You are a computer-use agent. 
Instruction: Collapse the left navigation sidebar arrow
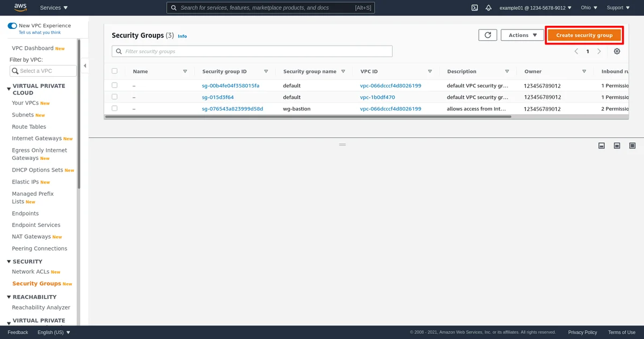[x=85, y=65]
